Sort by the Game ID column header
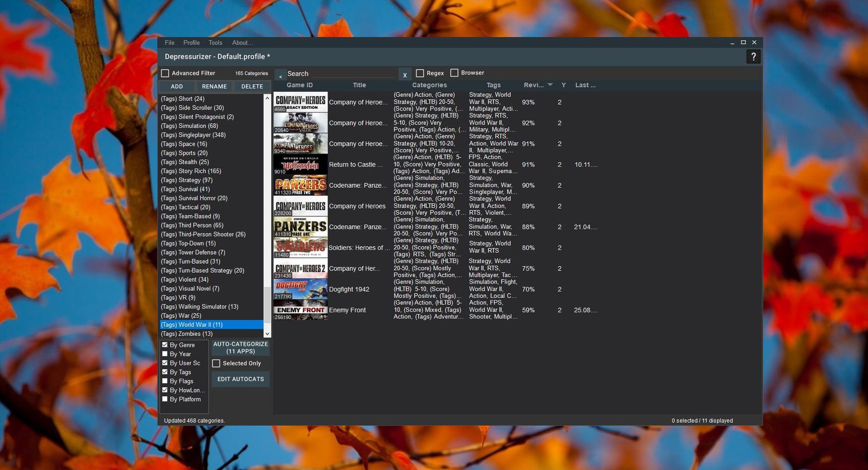This screenshot has height=470, width=868. coord(300,85)
